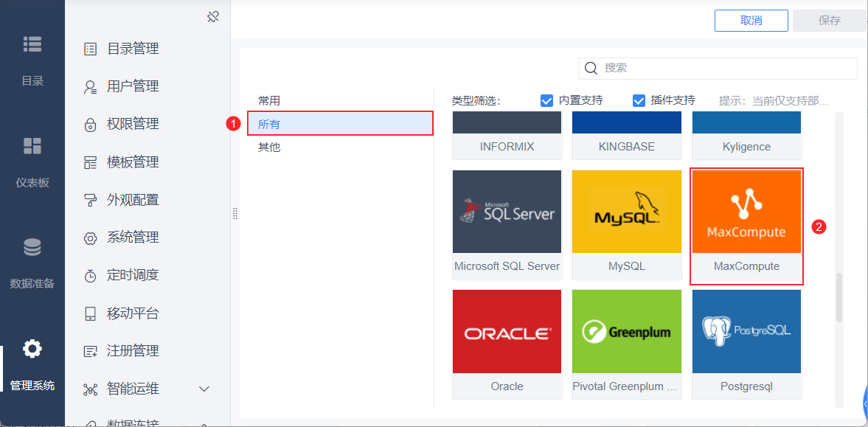The height and width of the screenshot is (427, 868).
Task: Focus the 搜索 search input field
Action: tap(718, 68)
